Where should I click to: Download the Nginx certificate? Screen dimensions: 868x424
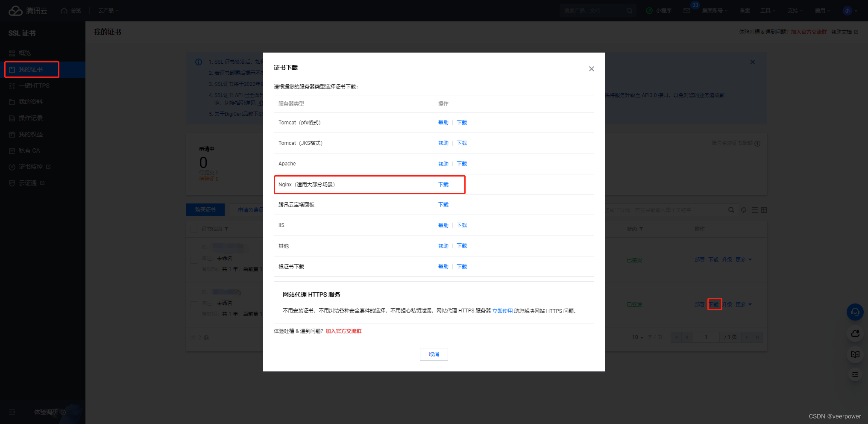point(443,185)
